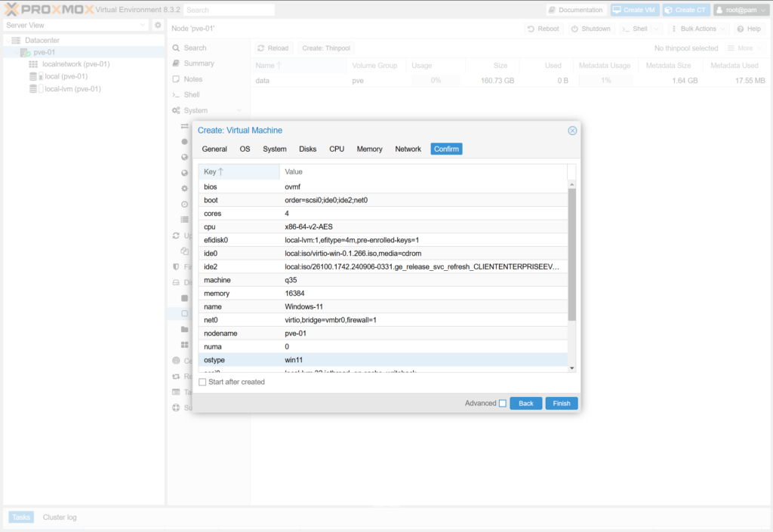This screenshot has width=773, height=532.
Task: Click the Help question mark icon
Action: (740, 29)
